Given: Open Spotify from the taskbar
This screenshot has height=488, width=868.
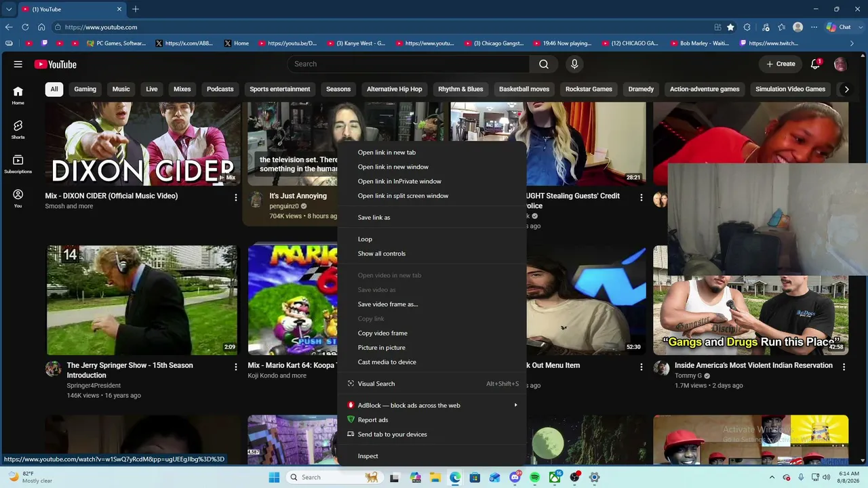Looking at the screenshot, I should (535, 477).
